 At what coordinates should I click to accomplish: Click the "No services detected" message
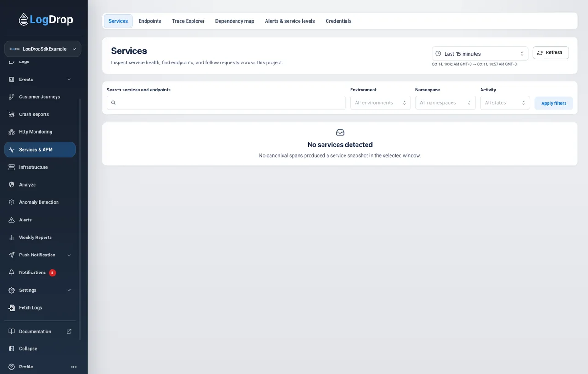(340, 145)
